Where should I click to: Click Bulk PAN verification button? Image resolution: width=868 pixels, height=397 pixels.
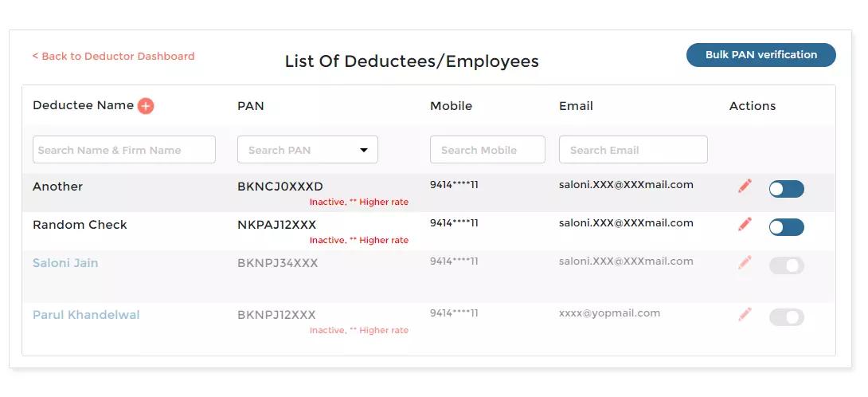click(x=760, y=55)
